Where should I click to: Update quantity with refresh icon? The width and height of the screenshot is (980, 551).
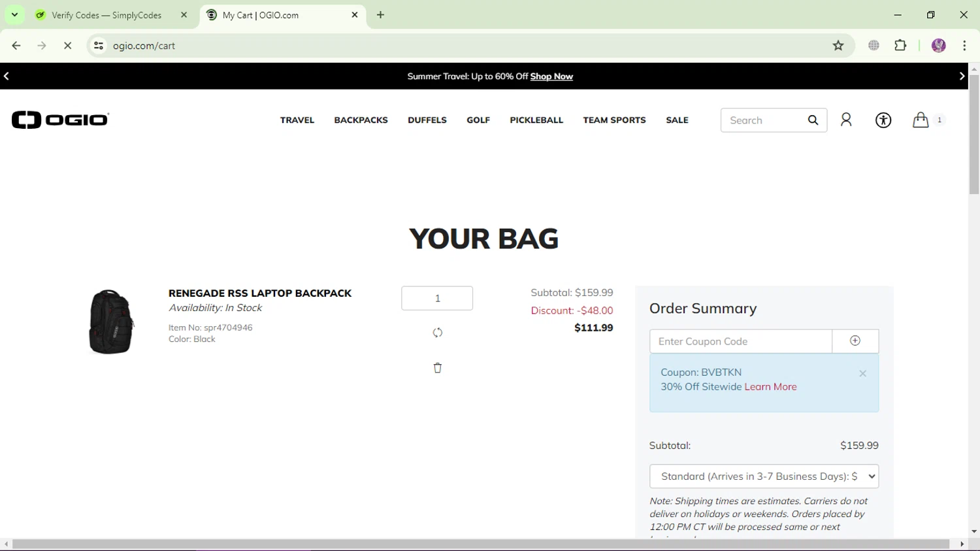tap(438, 333)
